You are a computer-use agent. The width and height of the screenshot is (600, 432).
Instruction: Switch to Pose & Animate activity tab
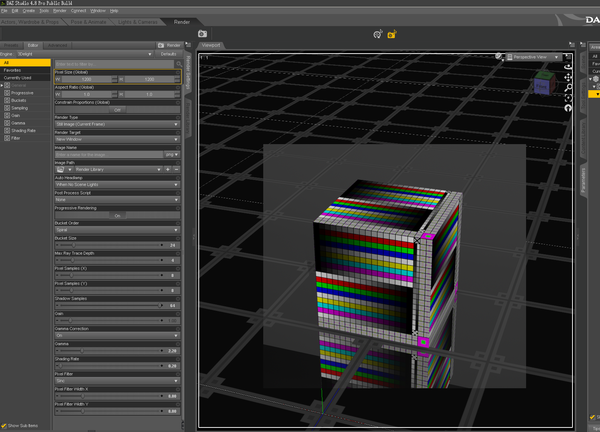[x=88, y=22]
